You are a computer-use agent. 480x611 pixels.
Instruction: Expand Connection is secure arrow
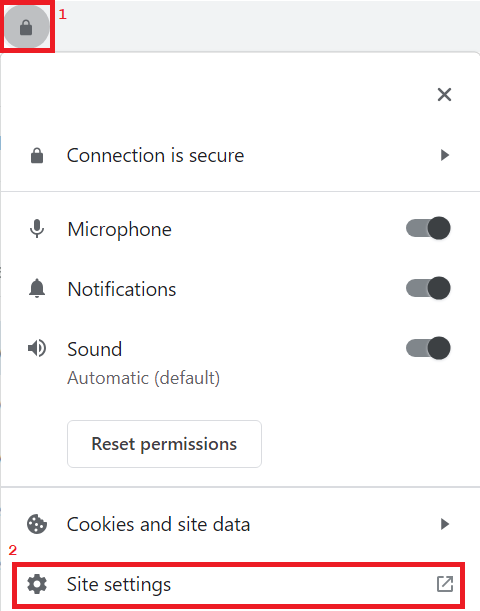pyautogui.click(x=445, y=155)
